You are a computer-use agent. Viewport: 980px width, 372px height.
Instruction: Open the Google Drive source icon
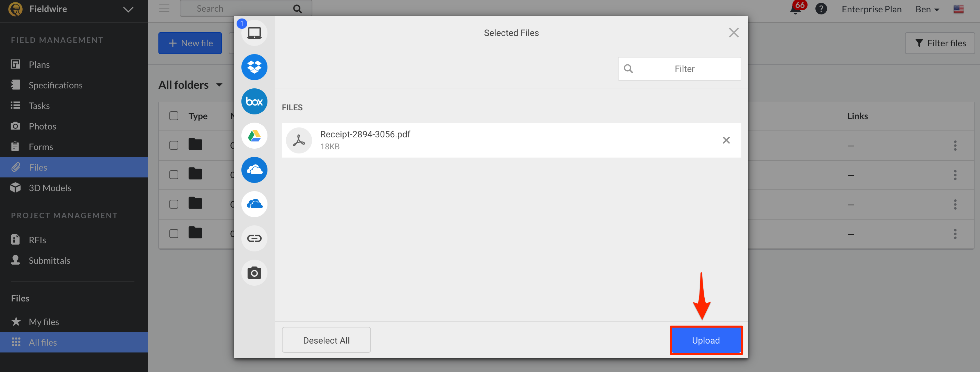tap(254, 136)
